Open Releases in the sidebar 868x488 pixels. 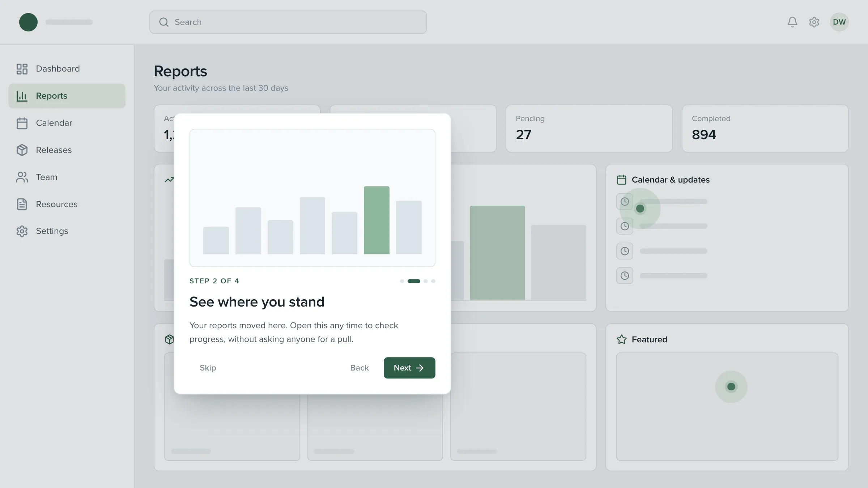67,150
